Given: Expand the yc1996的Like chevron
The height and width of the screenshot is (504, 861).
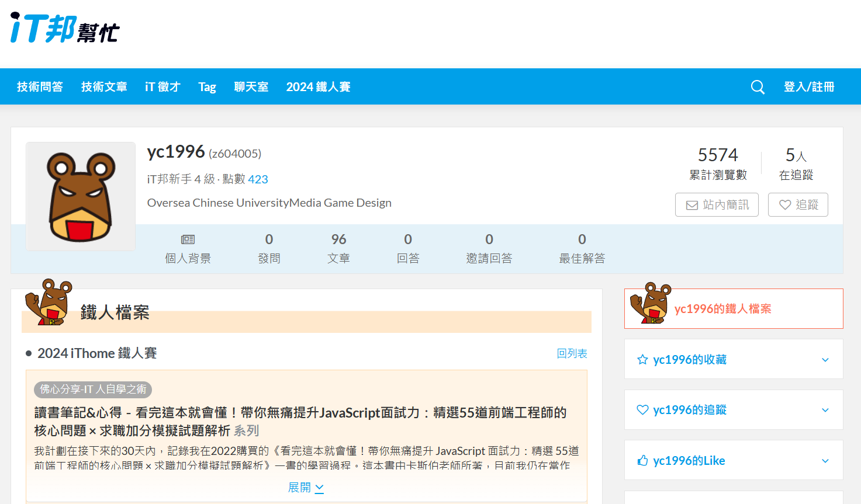Looking at the screenshot, I should [x=825, y=461].
